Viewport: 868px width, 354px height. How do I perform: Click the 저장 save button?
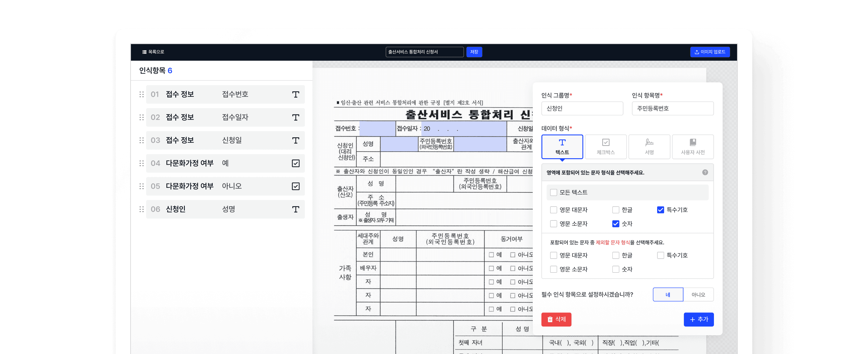click(474, 52)
